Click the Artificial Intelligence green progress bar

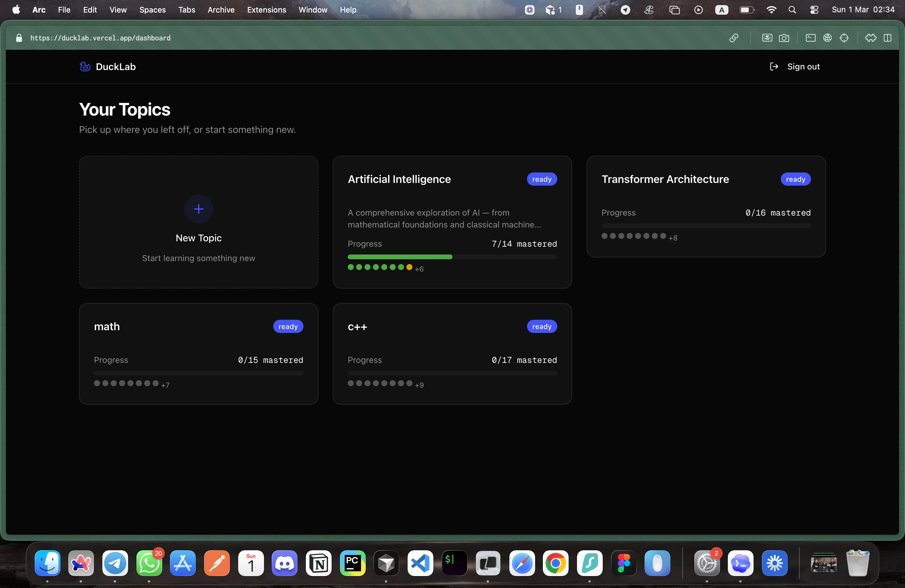click(400, 257)
